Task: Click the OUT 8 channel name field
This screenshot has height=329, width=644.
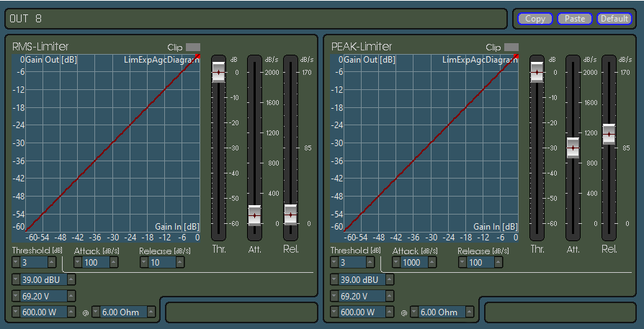Action: pyautogui.click(x=256, y=19)
